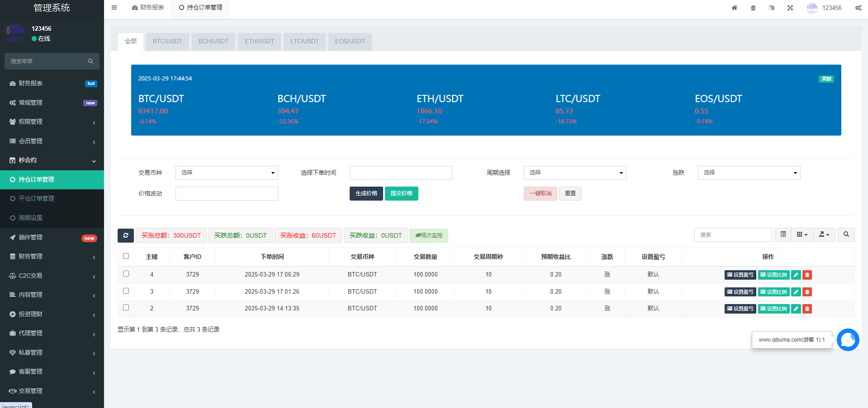The image size is (868, 408).
Task: Open the chat bubble support widget
Action: pos(848,340)
